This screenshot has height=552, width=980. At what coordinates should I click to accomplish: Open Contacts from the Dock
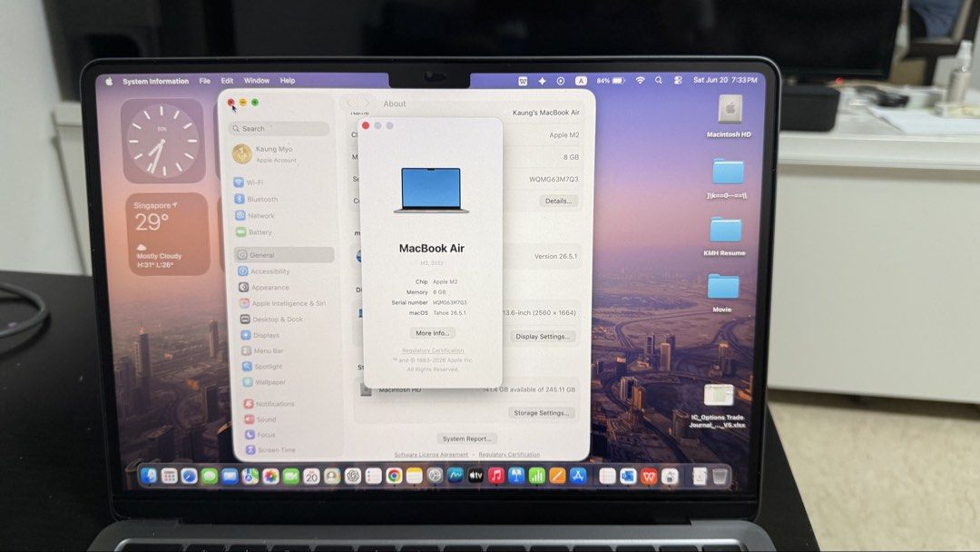(x=332, y=477)
